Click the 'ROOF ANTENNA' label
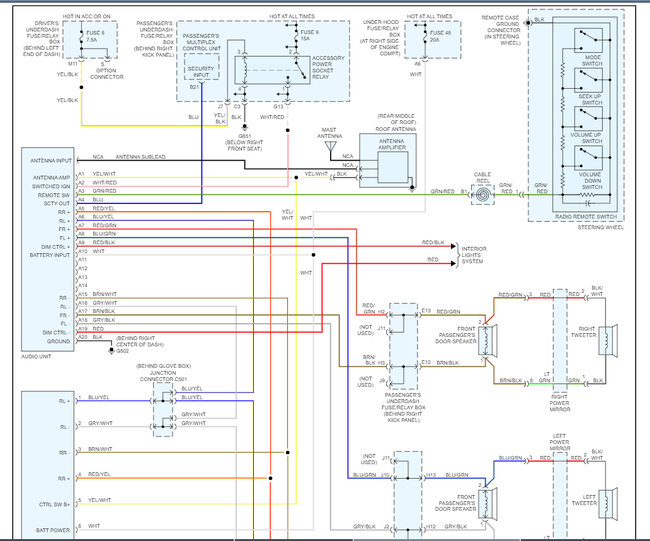Image resolution: width=650 pixels, height=541 pixels. (x=396, y=129)
